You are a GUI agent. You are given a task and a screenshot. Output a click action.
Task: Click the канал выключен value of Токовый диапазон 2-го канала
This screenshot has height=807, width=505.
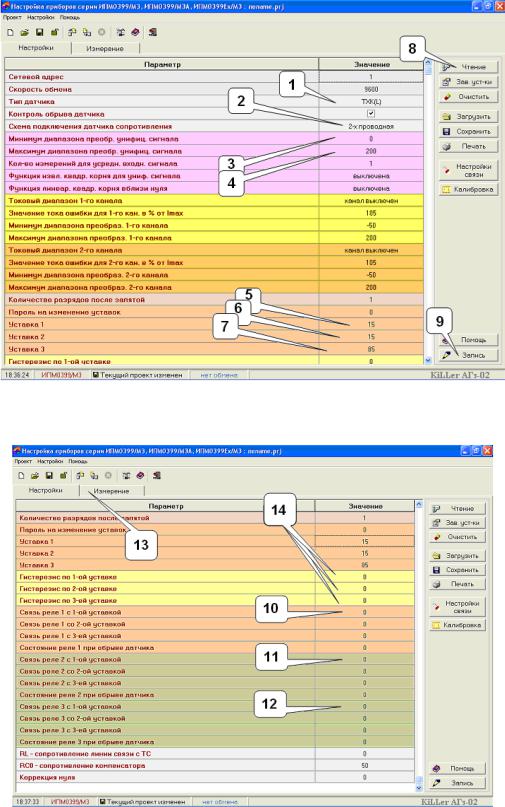pyautogui.click(x=371, y=250)
